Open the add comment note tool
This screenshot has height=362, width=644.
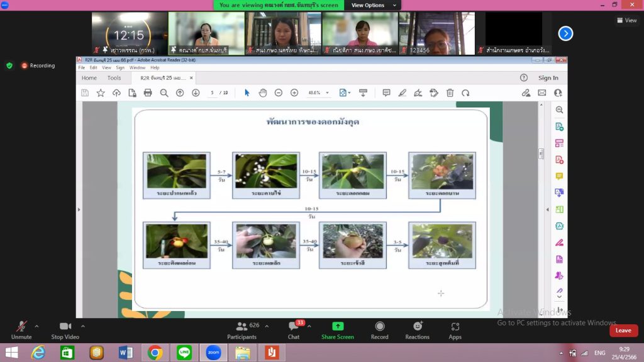pyautogui.click(x=387, y=93)
